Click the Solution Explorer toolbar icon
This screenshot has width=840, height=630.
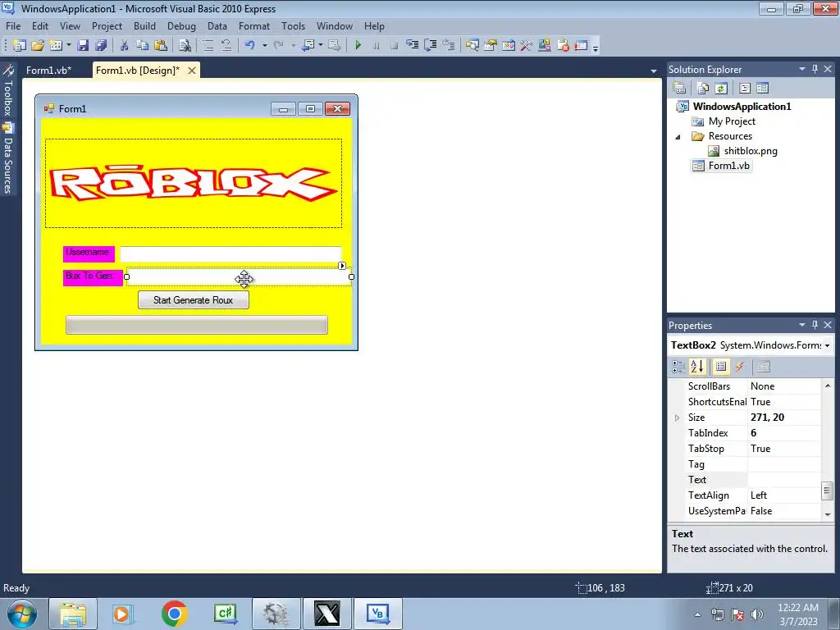[472, 46]
